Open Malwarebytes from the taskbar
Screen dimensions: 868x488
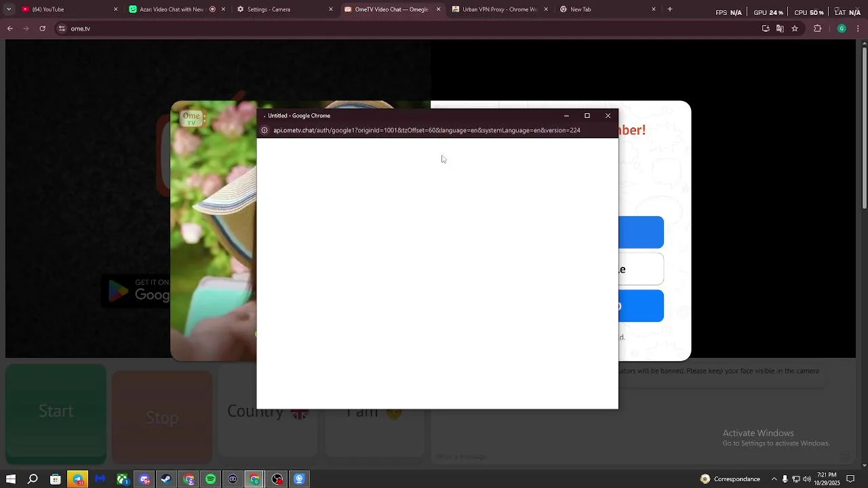pos(100,479)
